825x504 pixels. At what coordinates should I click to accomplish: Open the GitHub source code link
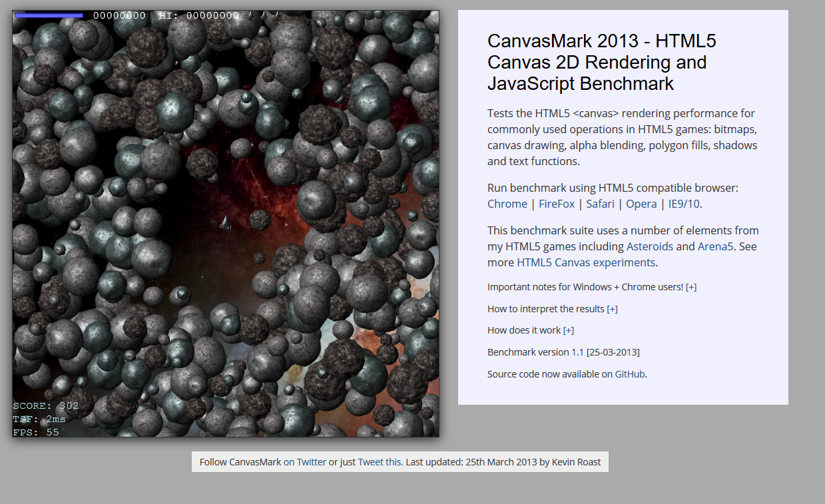coord(630,374)
